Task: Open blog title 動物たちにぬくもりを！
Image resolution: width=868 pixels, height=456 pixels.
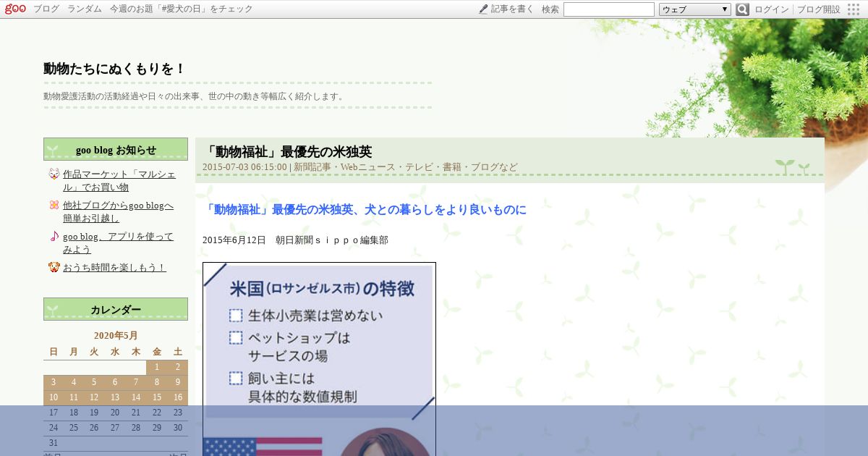Action: tap(115, 69)
